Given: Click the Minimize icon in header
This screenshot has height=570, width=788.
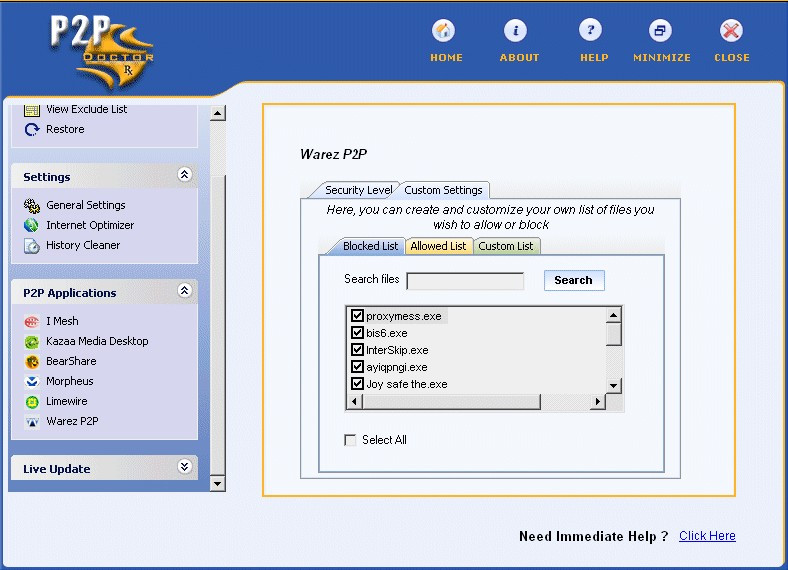Looking at the screenshot, I should pyautogui.click(x=660, y=30).
